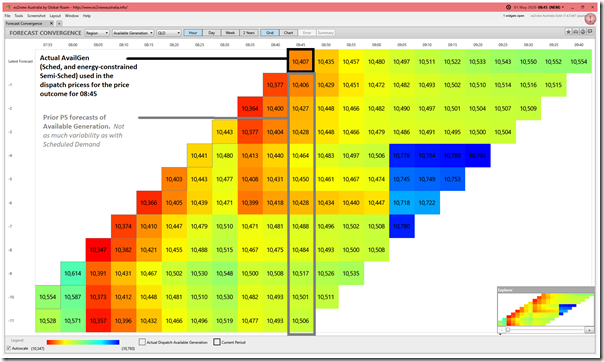Click the clock icon beside the date
The height and width of the screenshot is (362, 604).
pyautogui.click(x=508, y=7)
